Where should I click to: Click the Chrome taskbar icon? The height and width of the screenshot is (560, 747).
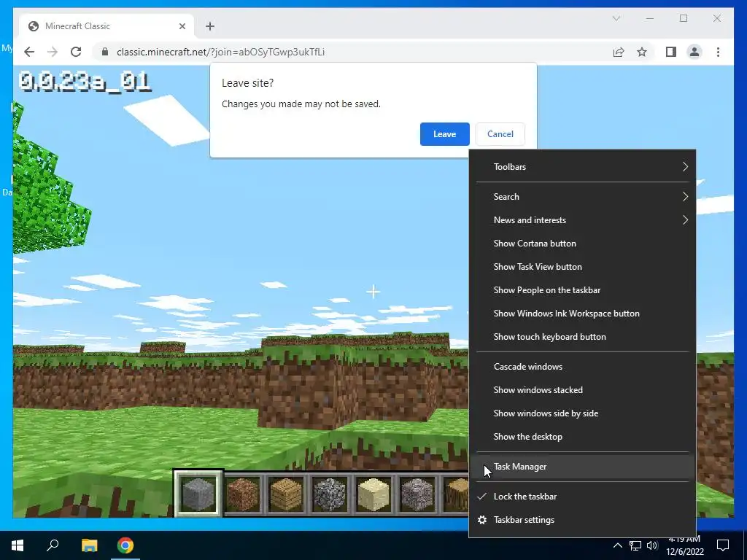(x=125, y=545)
